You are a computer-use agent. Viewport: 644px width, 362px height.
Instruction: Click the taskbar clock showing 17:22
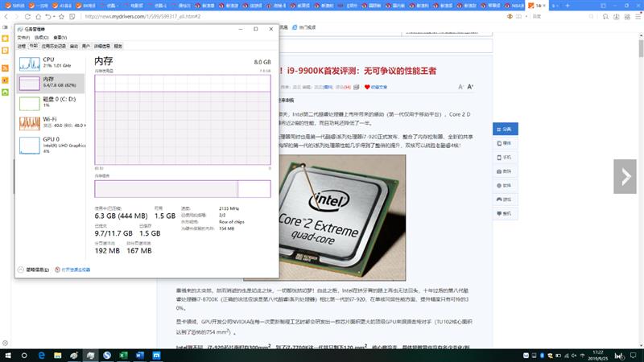pyautogui.click(x=598, y=356)
